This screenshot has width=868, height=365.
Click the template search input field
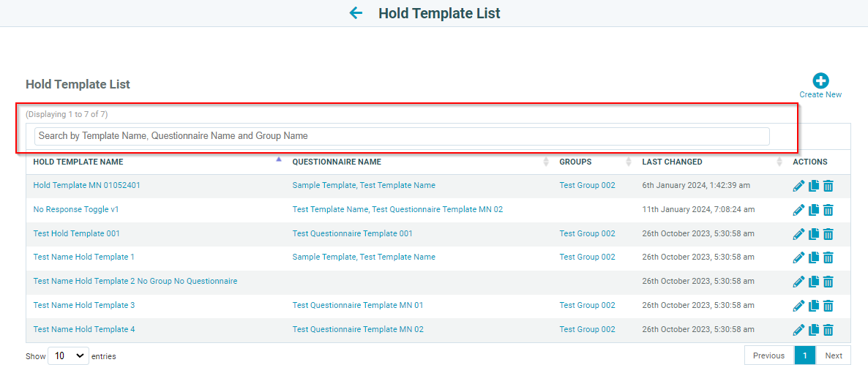[402, 136]
